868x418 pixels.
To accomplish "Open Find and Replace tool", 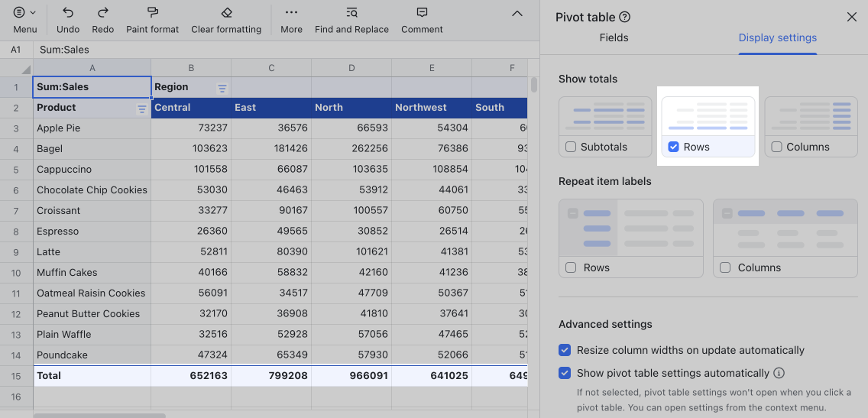I will [351, 13].
